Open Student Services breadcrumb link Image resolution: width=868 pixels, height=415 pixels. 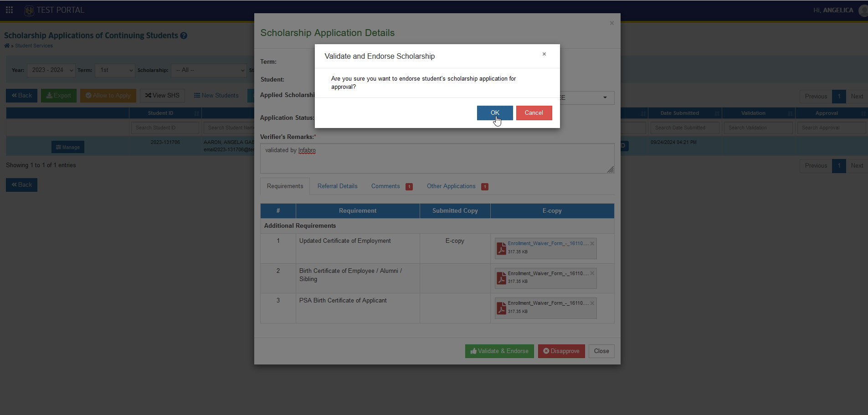[x=34, y=46]
